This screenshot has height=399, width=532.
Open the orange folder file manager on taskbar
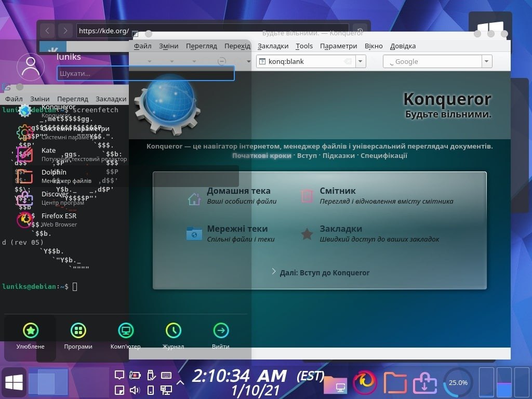pyautogui.click(x=395, y=383)
